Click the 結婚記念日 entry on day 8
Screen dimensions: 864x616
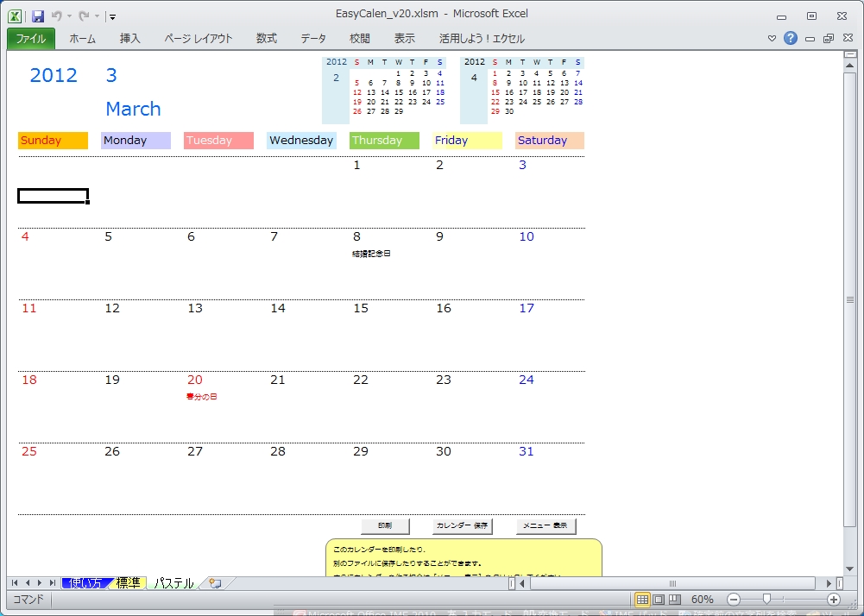tap(371, 254)
